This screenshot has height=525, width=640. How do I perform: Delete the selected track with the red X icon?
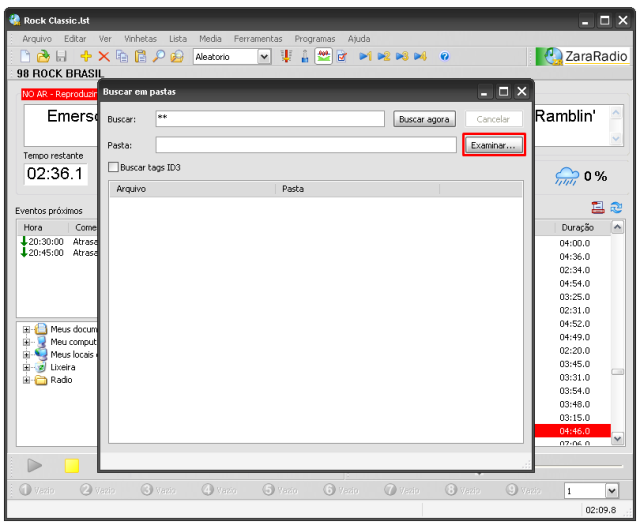pyautogui.click(x=104, y=56)
